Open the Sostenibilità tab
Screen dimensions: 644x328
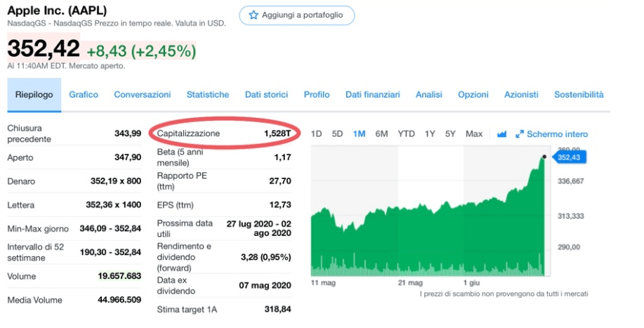click(579, 95)
